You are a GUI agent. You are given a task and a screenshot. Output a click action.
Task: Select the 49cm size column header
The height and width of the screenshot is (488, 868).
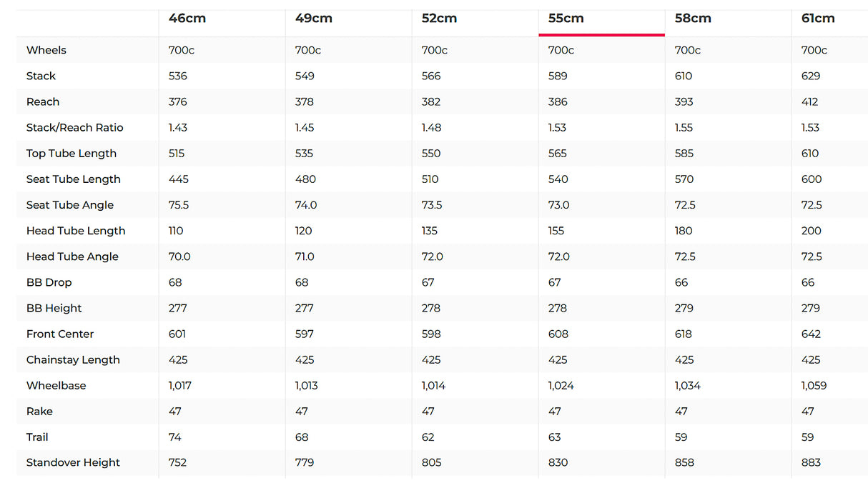point(314,19)
